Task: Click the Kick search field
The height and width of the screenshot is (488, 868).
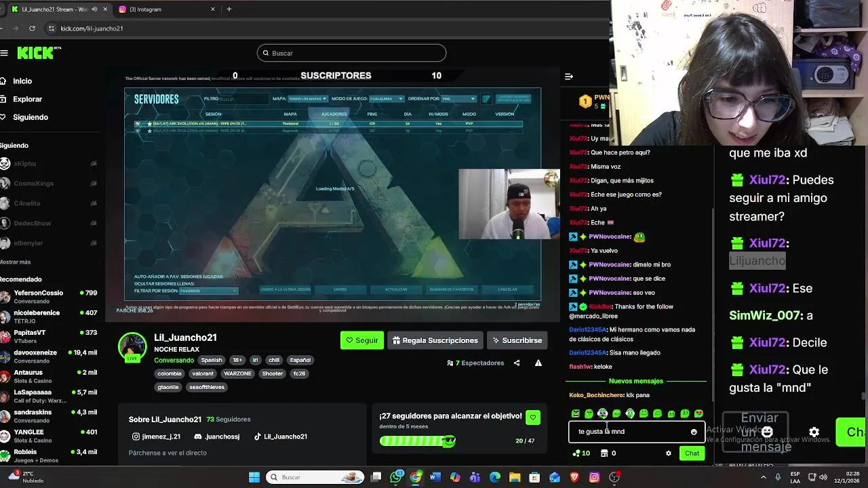Action: click(x=351, y=53)
